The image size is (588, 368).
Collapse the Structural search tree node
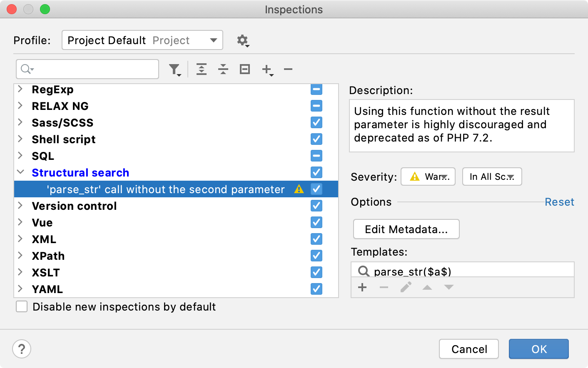(20, 172)
